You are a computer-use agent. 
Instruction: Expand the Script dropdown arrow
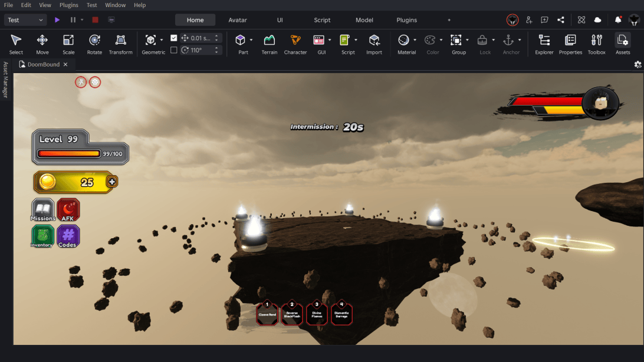(356, 40)
